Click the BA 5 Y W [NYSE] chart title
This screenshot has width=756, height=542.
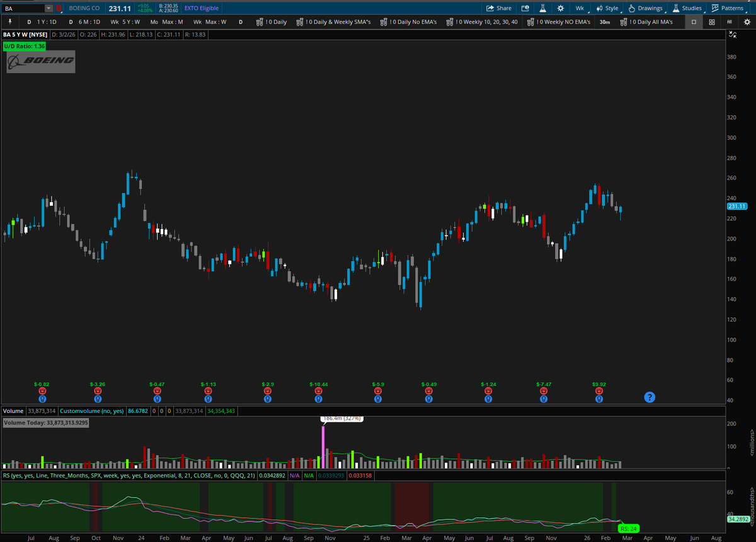click(x=25, y=35)
